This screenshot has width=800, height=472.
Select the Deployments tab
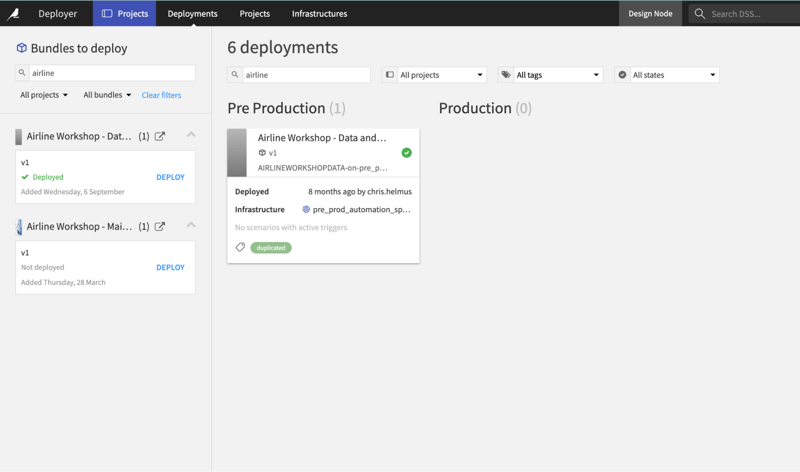pyautogui.click(x=192, y=14)
